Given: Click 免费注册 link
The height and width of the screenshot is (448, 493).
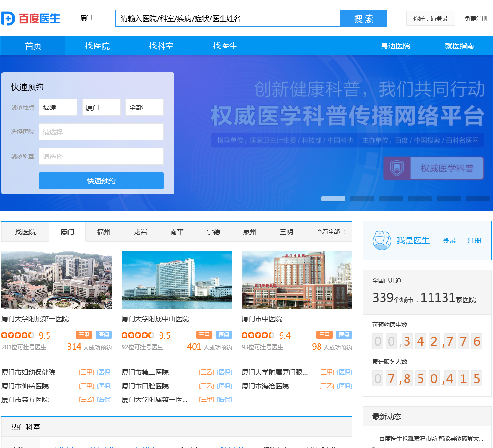Looking at the screenshot, I should pos(476,19).
